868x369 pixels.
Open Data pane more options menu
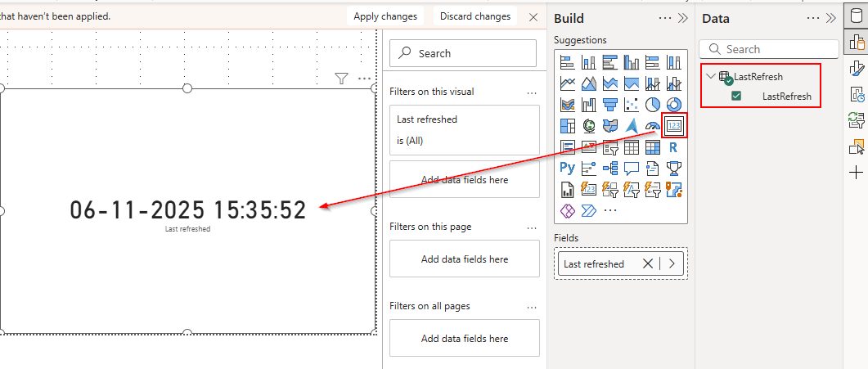(x=812, y=18)
